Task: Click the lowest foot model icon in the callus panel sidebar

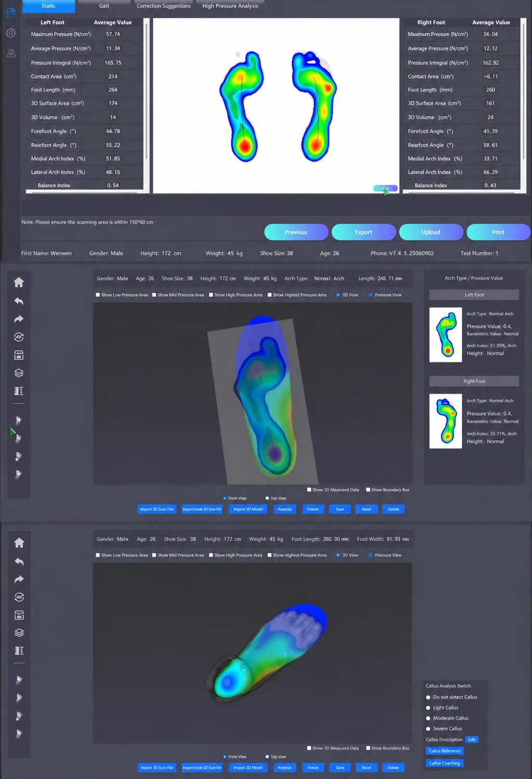Action: pyautogui.click(x=19, y=734)
